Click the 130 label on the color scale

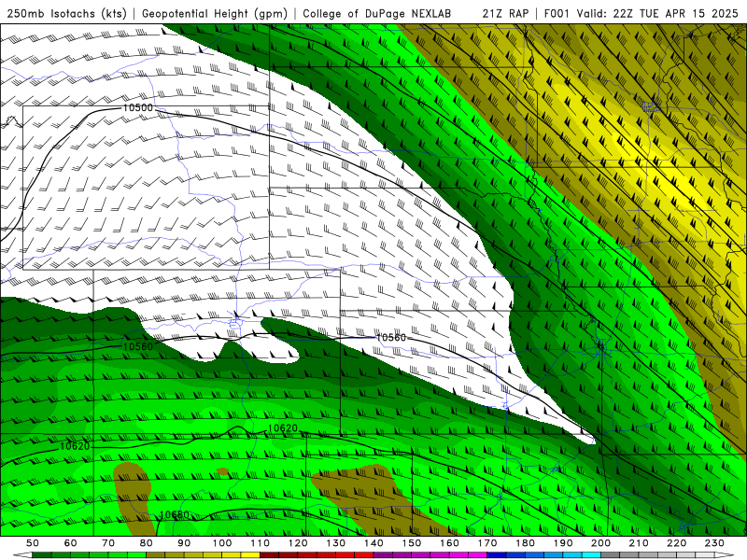(336, 543)
